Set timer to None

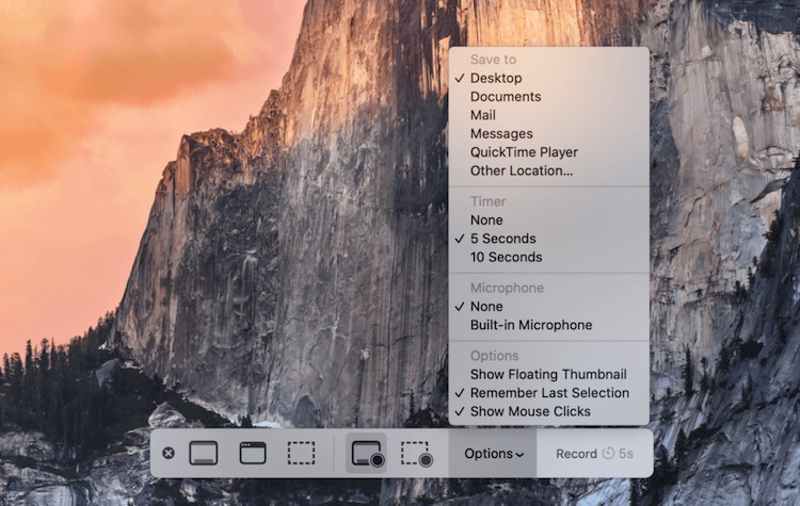[486, 220]
